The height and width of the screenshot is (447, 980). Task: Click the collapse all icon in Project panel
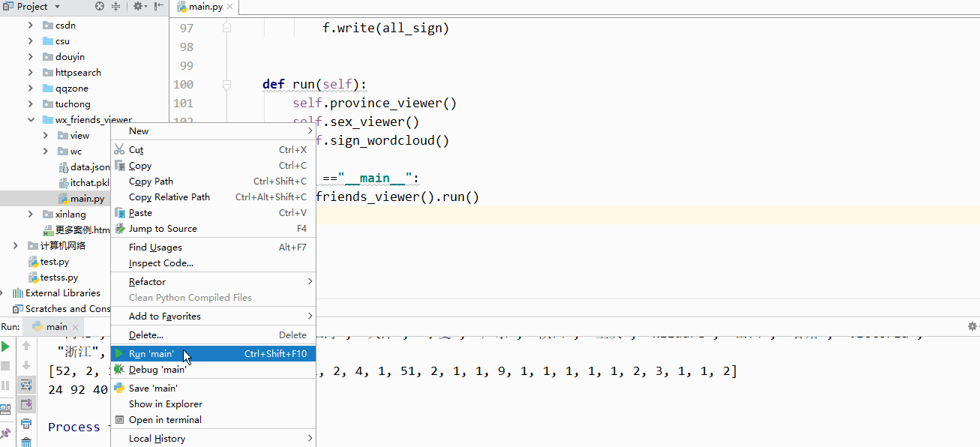[116, 7]
